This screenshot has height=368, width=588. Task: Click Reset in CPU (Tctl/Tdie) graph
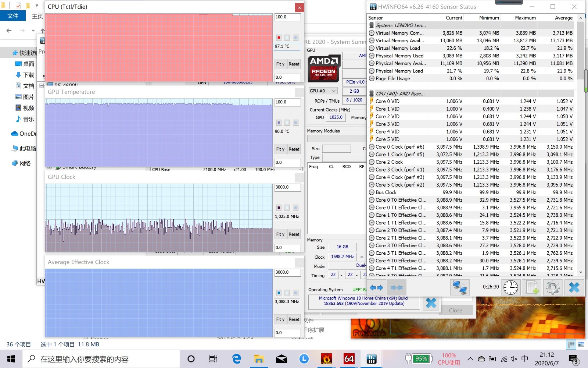(x=294, y=64)
